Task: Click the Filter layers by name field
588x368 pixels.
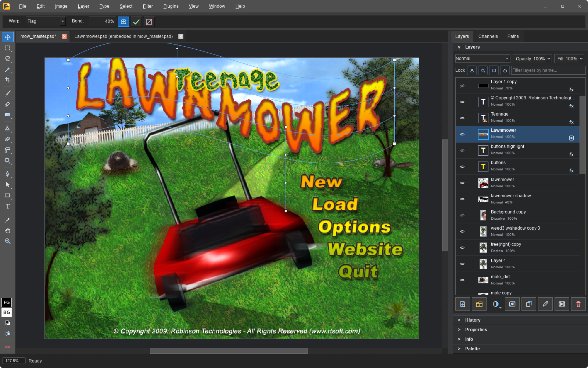Action: (548, 70)
